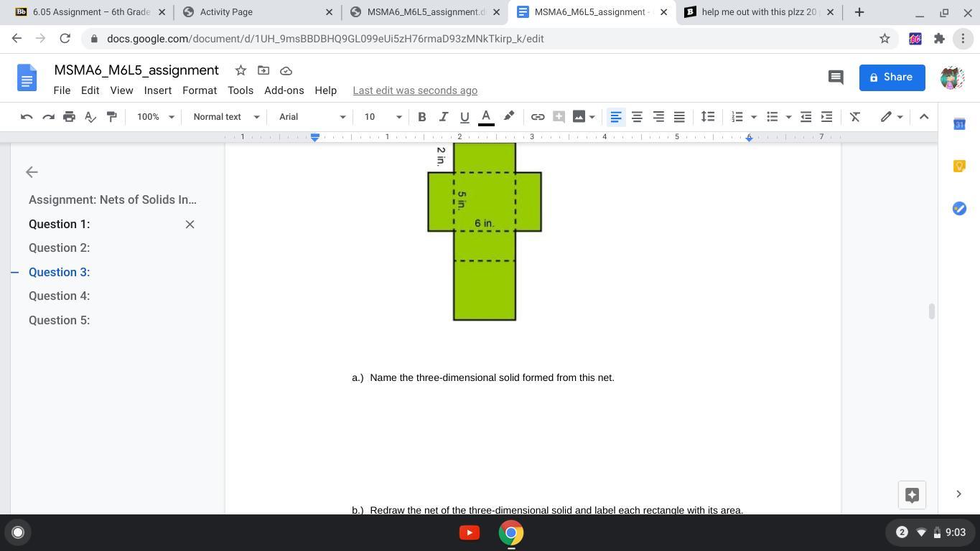Star the document title
This screenshot has width=980, height=551.
click(x=241, y=70)
